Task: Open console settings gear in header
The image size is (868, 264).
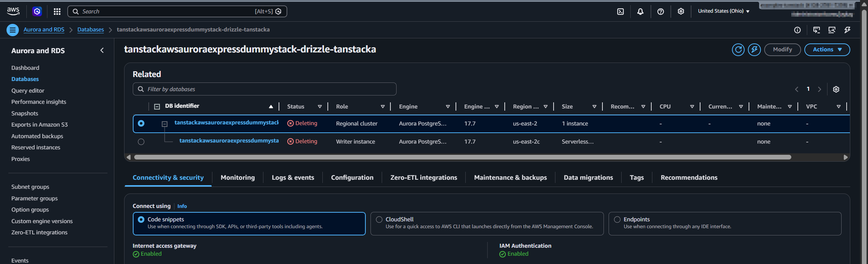Action: 681,12
